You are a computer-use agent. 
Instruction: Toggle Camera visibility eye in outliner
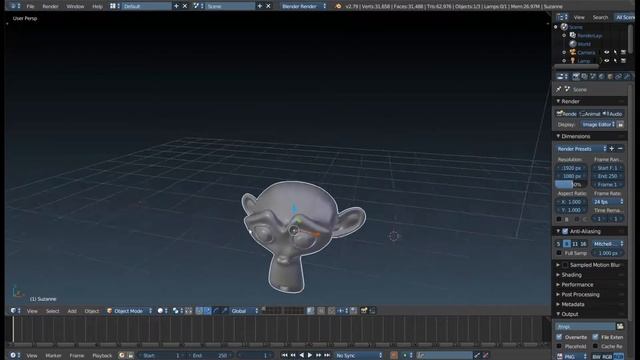point(607,52)
